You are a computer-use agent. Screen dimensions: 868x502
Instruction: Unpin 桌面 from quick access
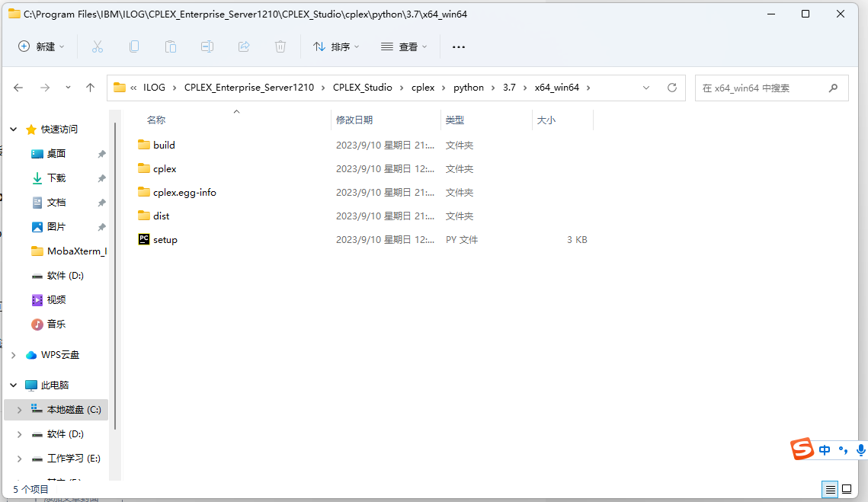tap(102, 154)
